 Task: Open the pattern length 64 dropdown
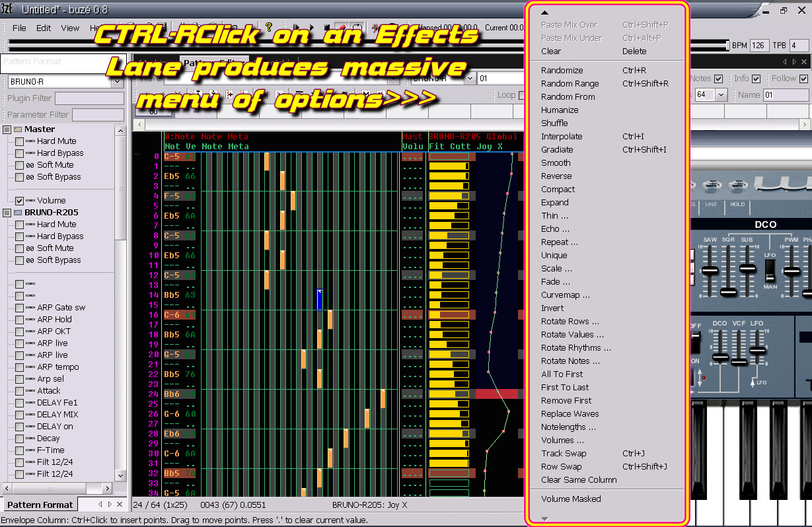(x=721, y=95)
